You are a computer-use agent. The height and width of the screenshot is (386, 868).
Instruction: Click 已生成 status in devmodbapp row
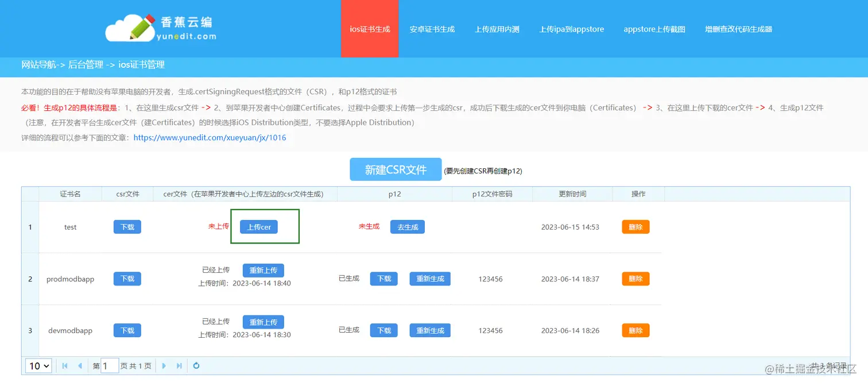(349, 330)
